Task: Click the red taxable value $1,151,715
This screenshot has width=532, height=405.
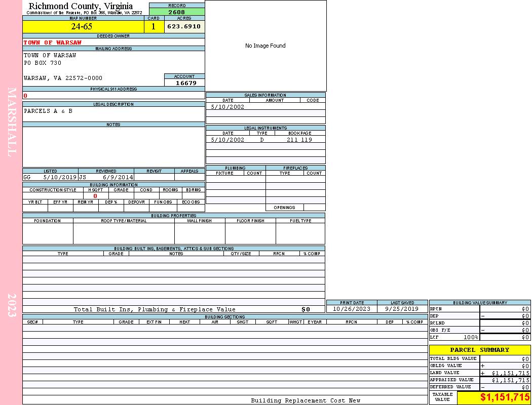Action: tap(505, 397)
